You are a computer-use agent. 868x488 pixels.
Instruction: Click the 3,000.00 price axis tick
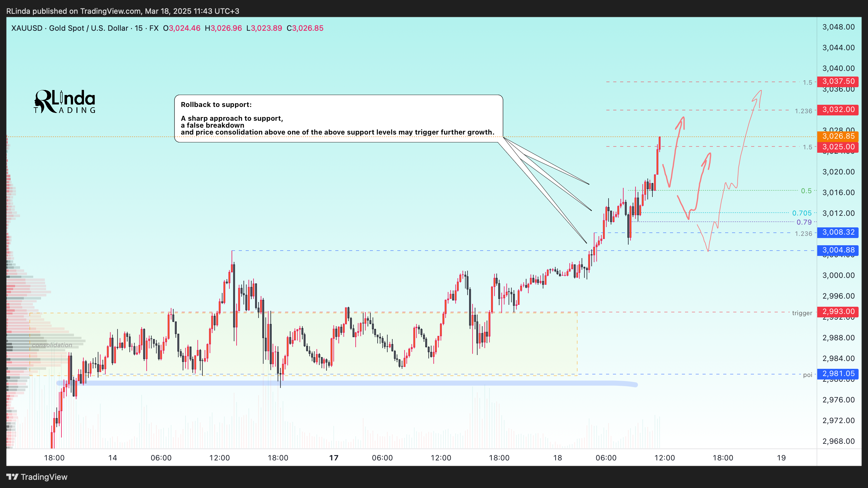(838, 275)
